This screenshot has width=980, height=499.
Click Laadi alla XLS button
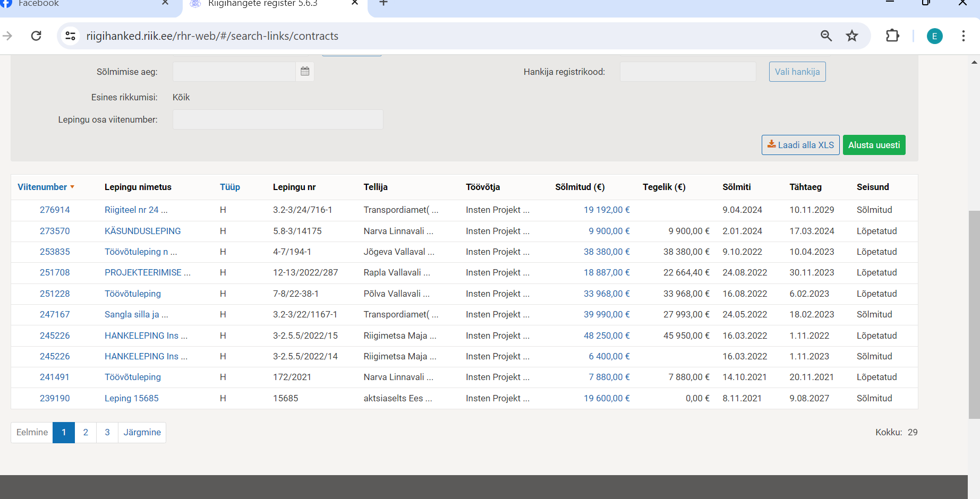click(800, 145)
